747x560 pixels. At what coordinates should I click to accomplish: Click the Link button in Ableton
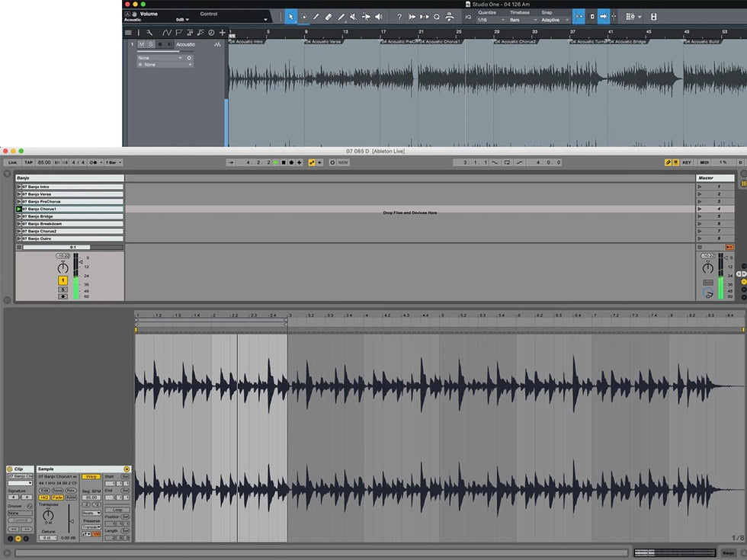coord(12,162)
